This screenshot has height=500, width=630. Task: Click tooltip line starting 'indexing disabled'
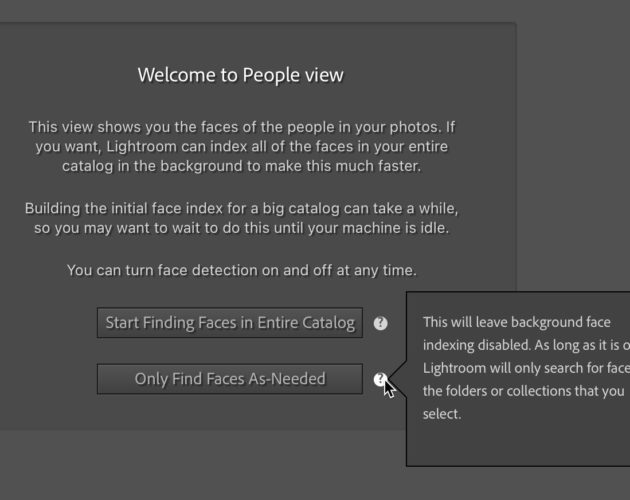[x=526, y=345]
